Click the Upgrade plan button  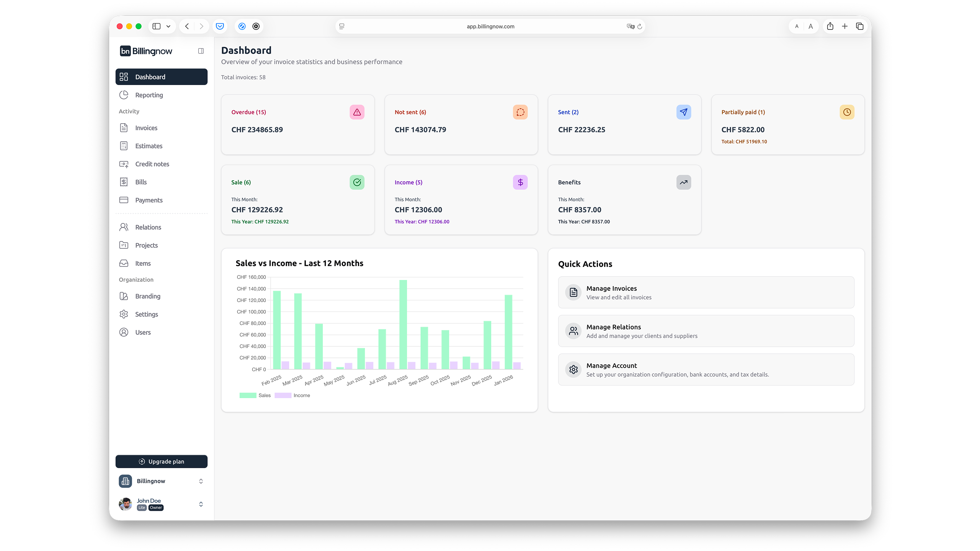tap(162, 461)
